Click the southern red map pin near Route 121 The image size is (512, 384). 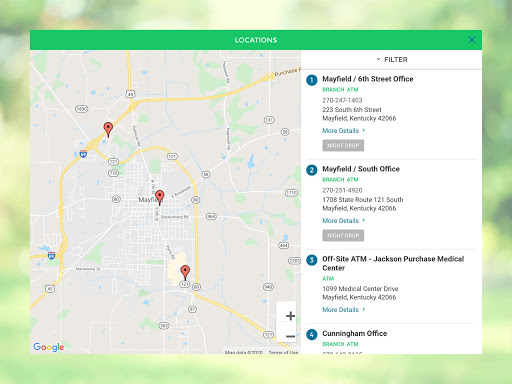pos(185,273)
